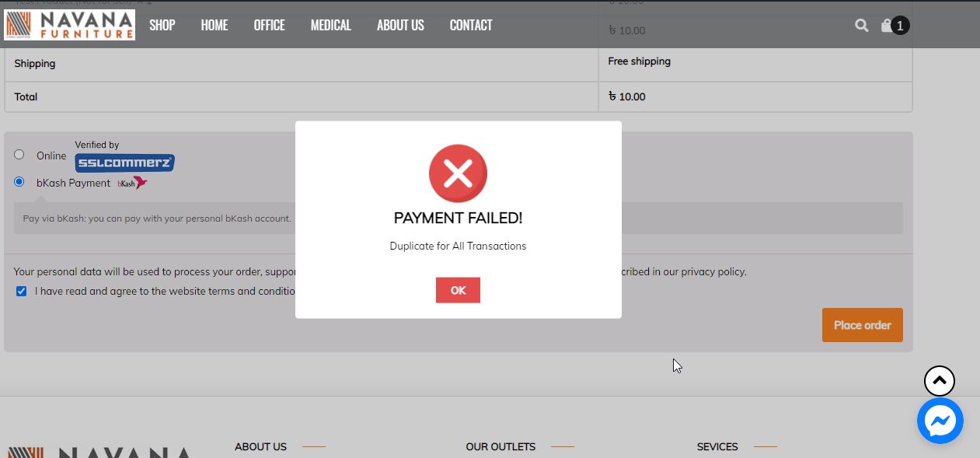The width and height of the screenshot is (980, 458).
Task: Toggle the terms and conditions checkbox
Action: tap(22, 292)
